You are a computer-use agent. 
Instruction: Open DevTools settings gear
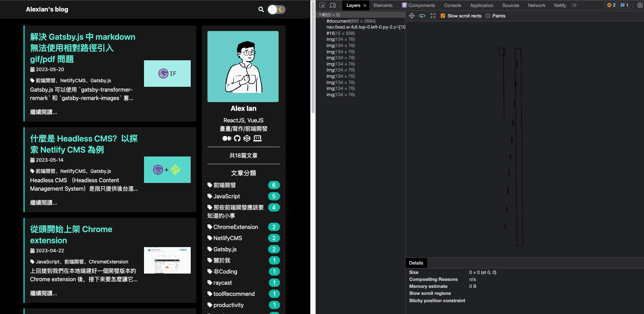[640, 5]
